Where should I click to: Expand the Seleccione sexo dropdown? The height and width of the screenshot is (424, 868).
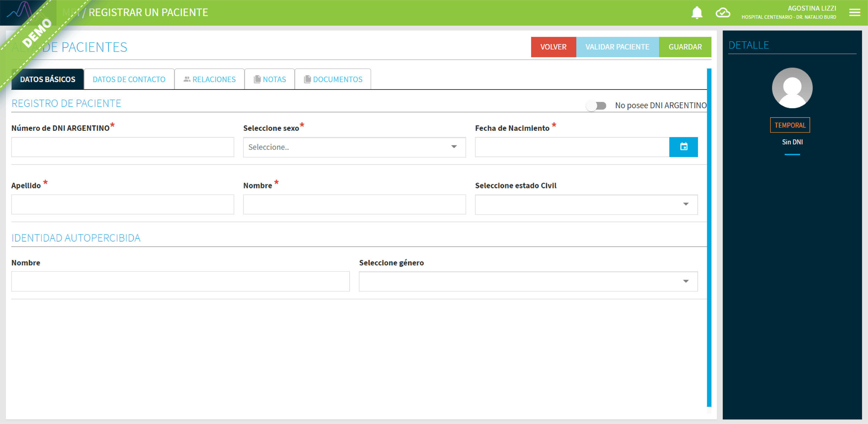tap(354, 147)
